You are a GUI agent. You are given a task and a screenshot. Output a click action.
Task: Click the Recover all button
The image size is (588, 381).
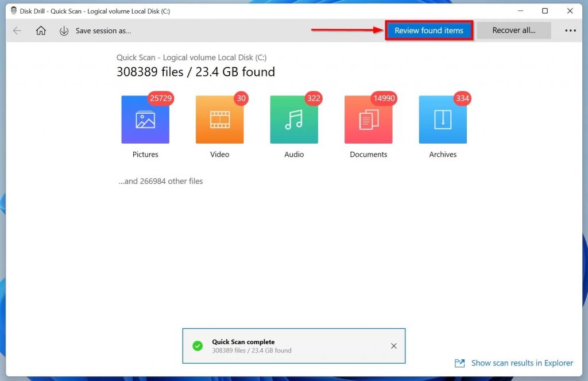(514, 30)
